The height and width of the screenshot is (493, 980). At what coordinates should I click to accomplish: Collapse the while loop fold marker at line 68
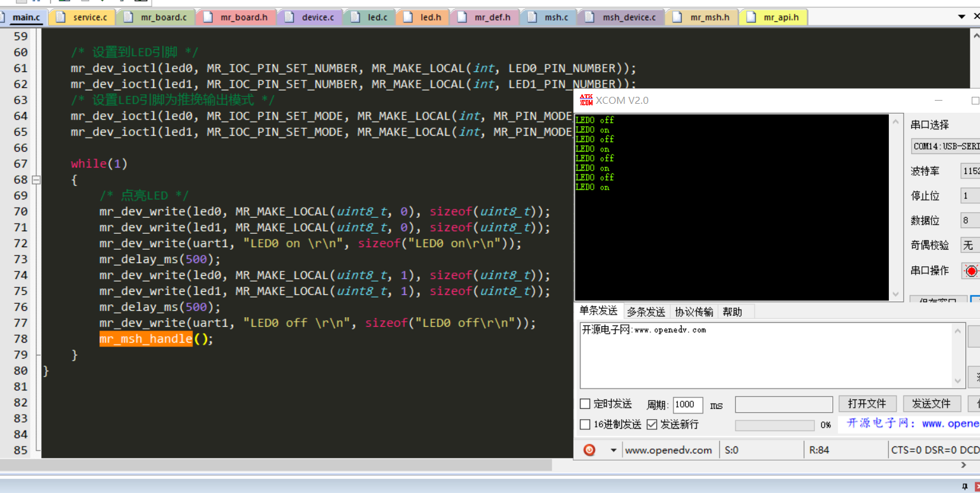pos(36,180)
